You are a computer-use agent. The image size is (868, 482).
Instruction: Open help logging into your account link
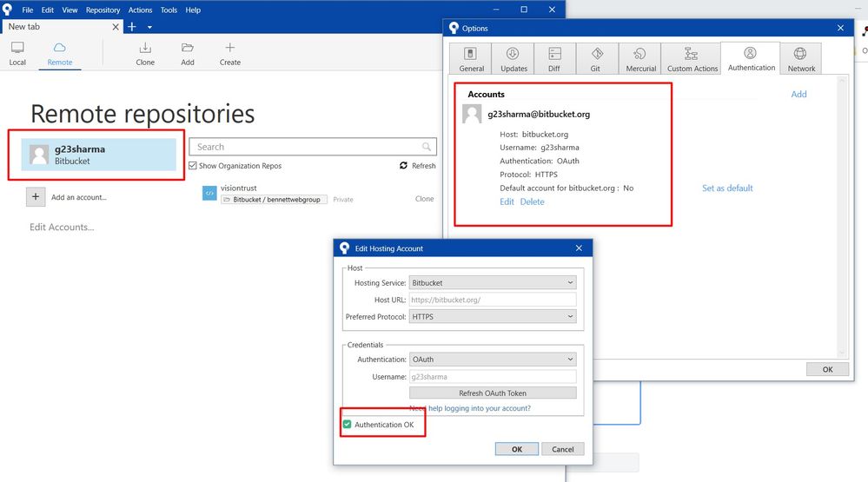coord(470,408)
